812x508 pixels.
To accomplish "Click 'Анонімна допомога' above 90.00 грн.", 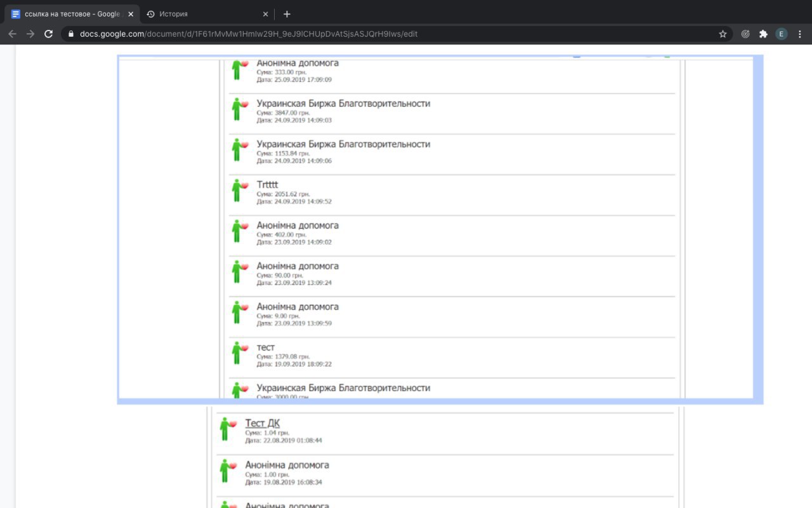I will (x=298, y=266).
